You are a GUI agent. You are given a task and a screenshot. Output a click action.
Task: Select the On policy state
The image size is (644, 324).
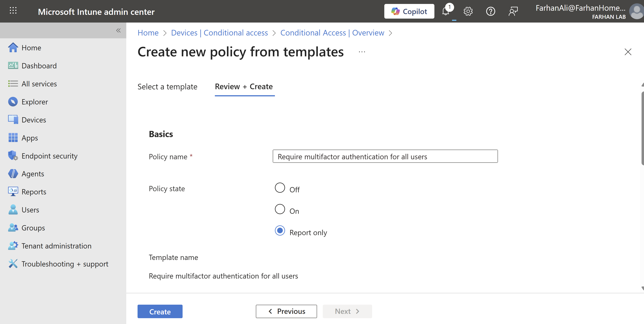[x=280, y=209]
